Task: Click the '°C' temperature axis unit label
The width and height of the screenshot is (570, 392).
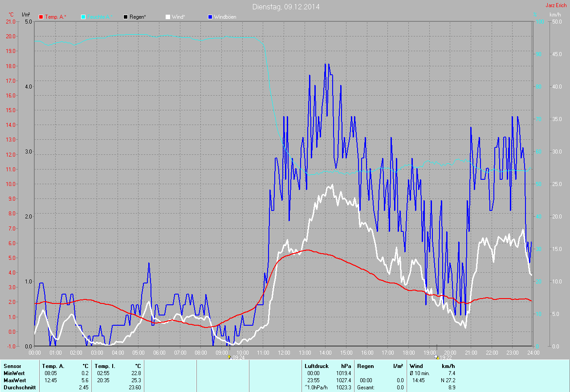Action: tap(11, 15)
